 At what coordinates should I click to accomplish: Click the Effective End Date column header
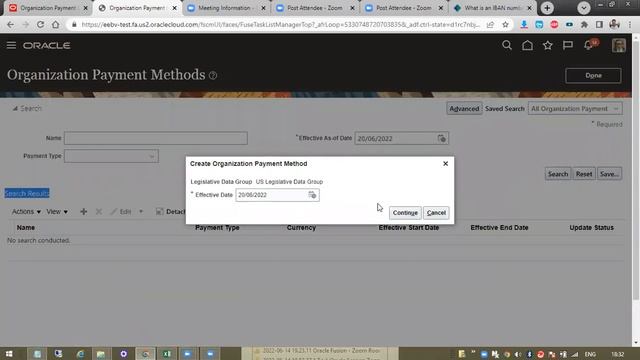[x=499, y=228]
